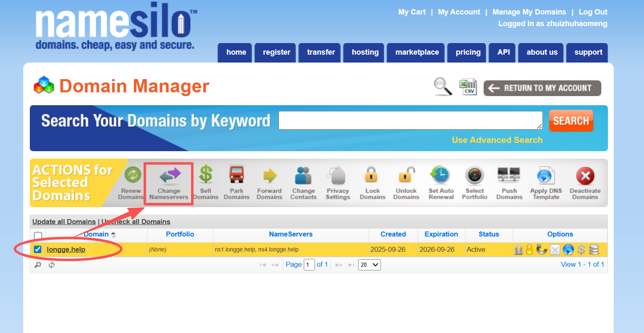Screen dimensions: 644x333
Task: Click the database stack icon in longge.help options
Action: tap(594, 249)
